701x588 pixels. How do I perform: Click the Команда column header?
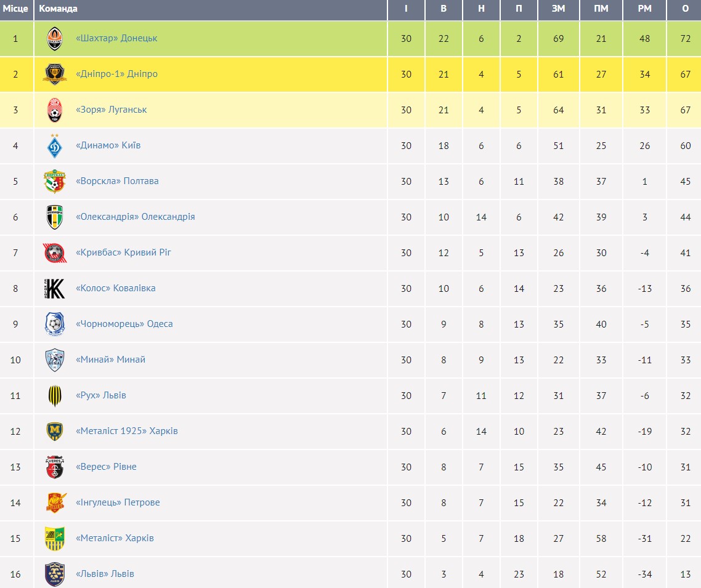pyautogui.click(x=59, y=9)
